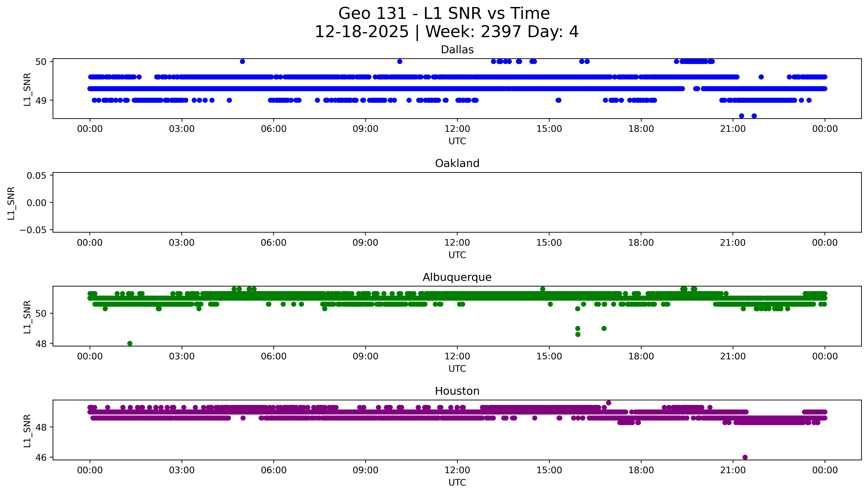Viewport: 868px width, 494px height.
Task: Click the 46 y-tick label in Houston plot
Action: click(x=41, y=457)
